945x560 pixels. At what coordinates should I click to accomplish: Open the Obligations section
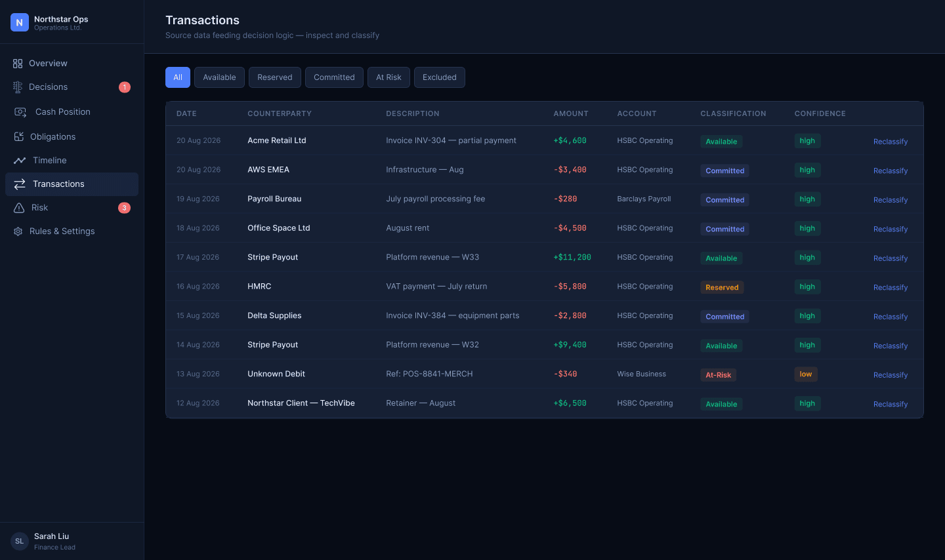[72, 137]
